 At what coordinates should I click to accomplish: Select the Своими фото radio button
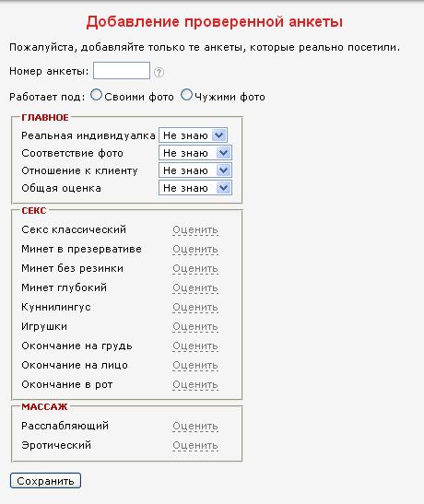(96, 95)
